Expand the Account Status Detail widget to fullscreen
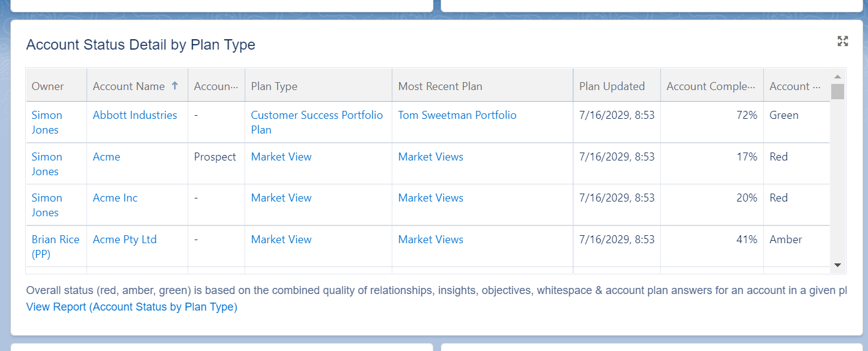 click(843, 41)
